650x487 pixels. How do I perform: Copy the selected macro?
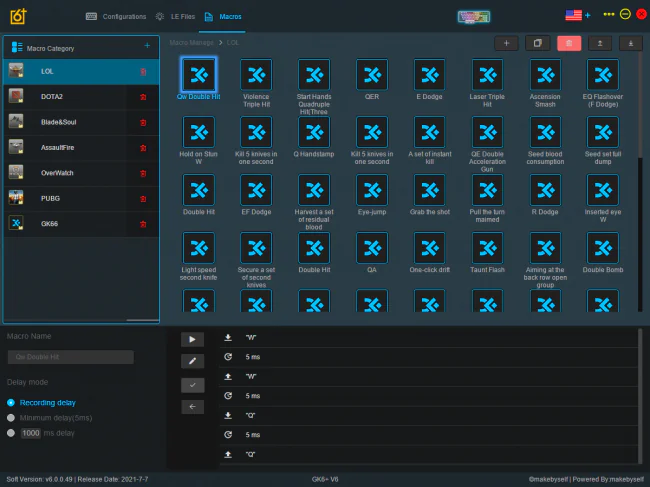[538, 43]
